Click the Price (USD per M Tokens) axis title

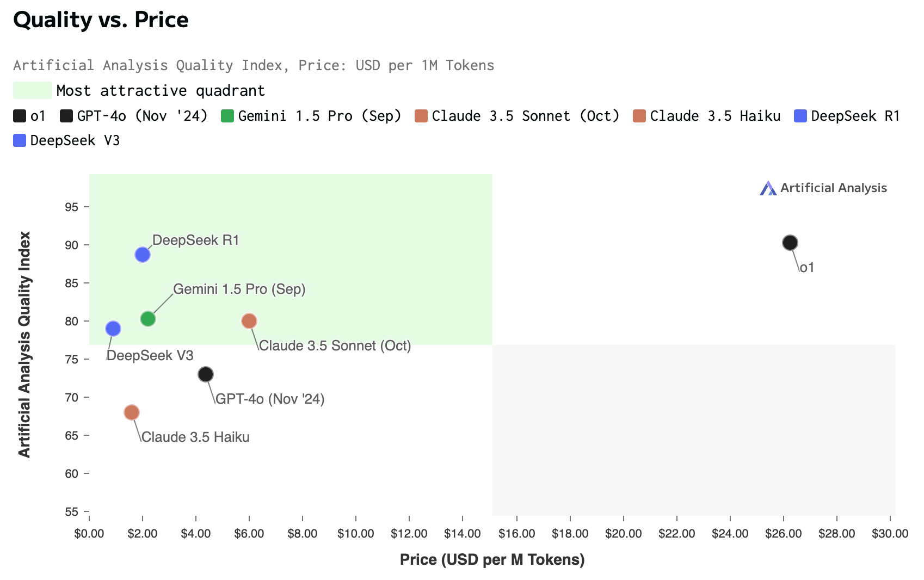pos(492,560)
